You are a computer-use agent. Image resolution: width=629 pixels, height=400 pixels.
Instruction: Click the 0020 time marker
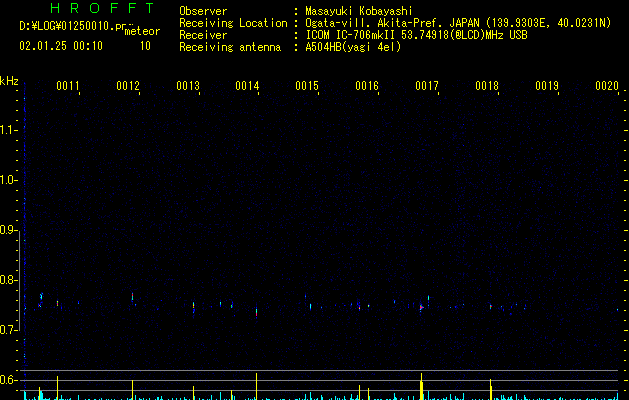pyautogui.click(x=607, y=86)
